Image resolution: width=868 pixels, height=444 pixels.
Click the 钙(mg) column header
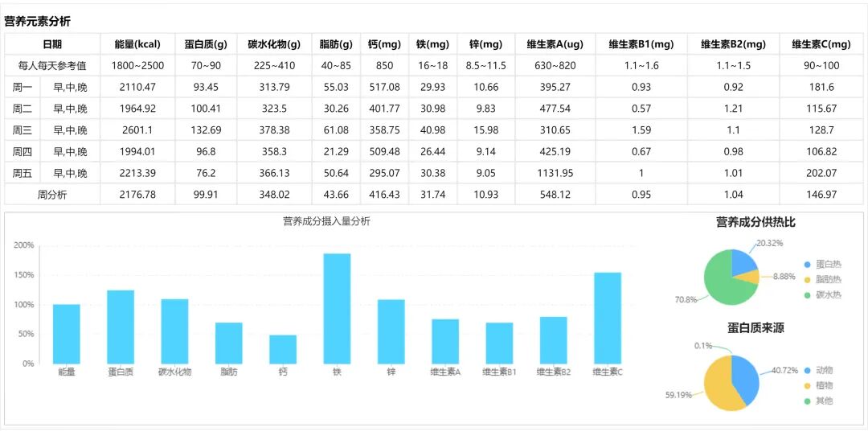[384, 44]
